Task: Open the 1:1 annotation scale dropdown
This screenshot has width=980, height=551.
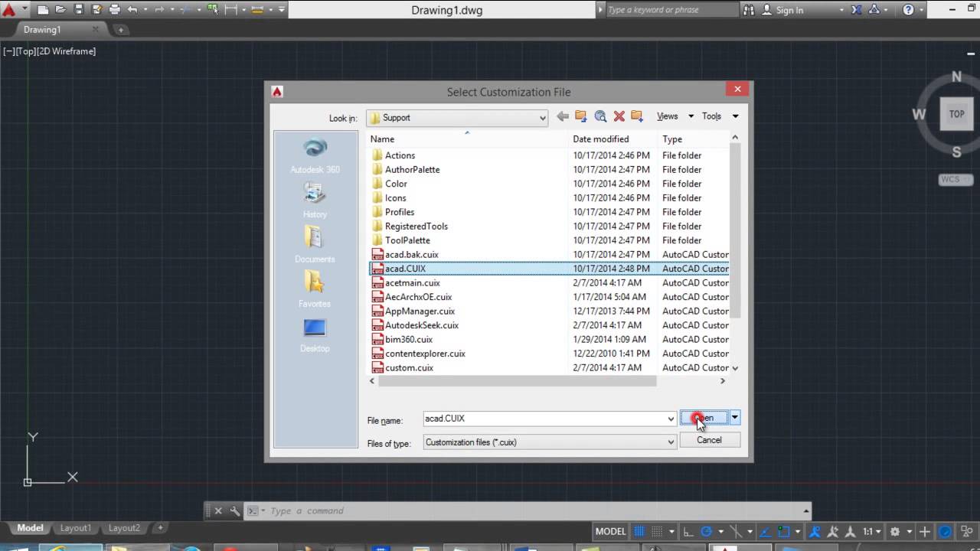Action: point(873,531)
